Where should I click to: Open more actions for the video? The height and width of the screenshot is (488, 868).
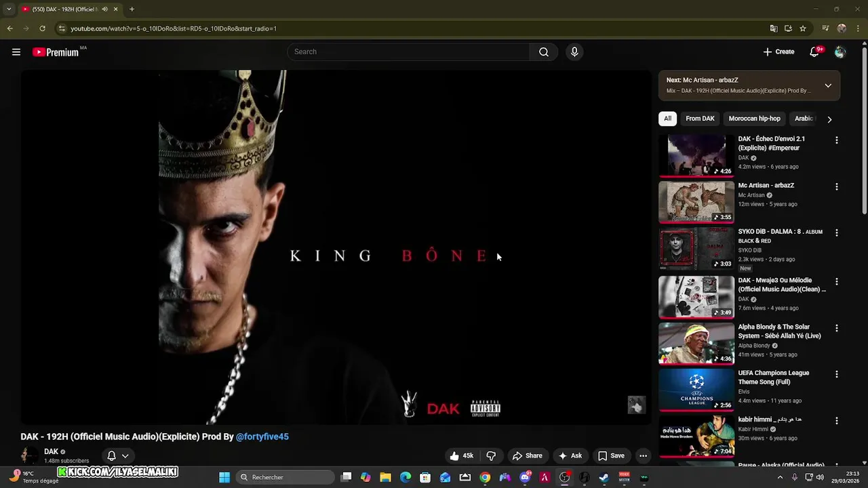tap(643, 455)
